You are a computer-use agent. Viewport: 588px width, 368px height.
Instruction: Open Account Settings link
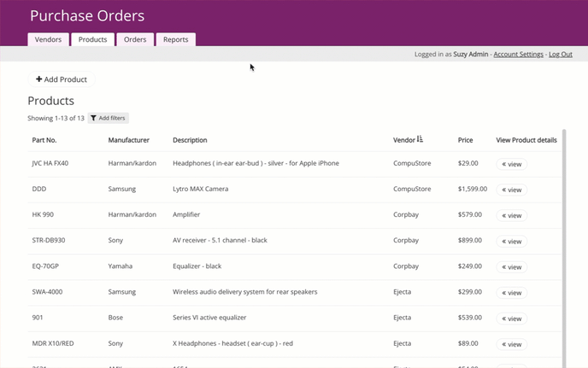(518, 55)
